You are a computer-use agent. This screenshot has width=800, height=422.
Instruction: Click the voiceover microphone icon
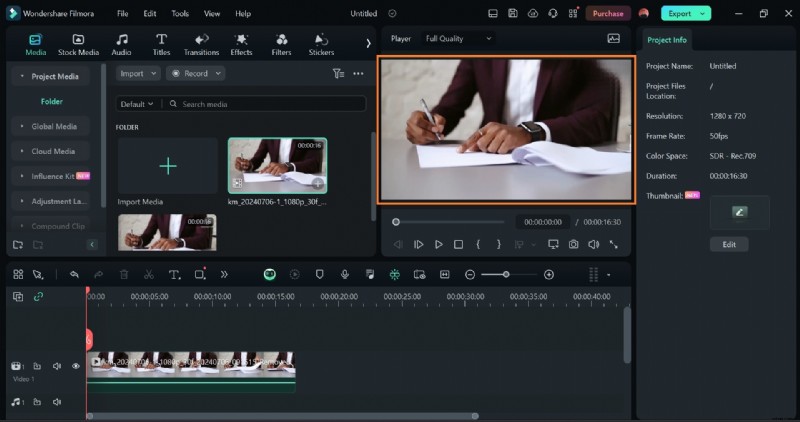click(x=345, y=275)
